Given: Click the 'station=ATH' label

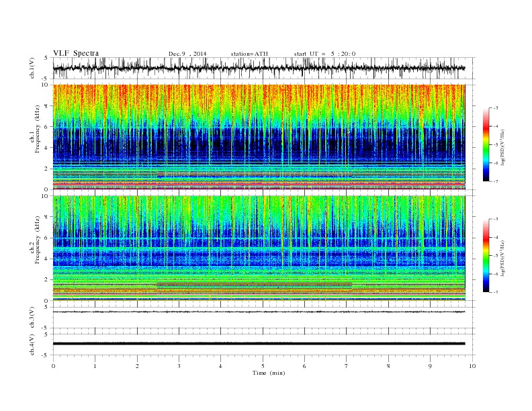Looking at the screenshot, I should 249,54.
